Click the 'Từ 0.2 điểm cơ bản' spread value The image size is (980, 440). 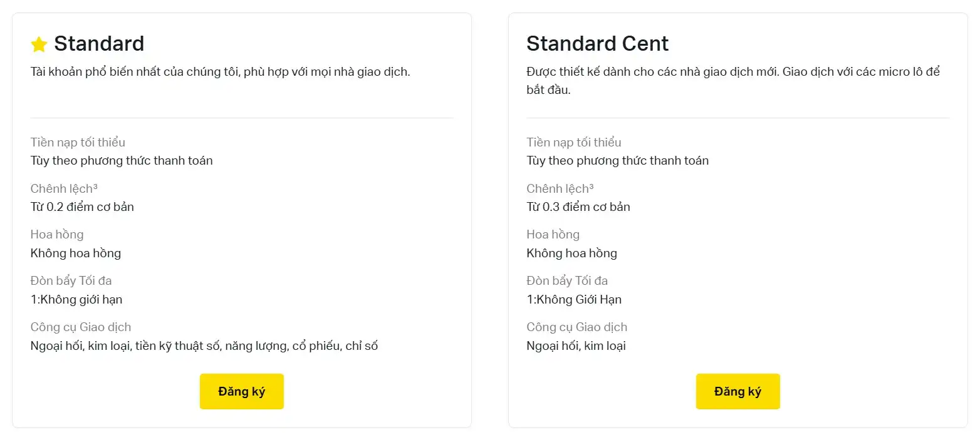click(82, 207)
